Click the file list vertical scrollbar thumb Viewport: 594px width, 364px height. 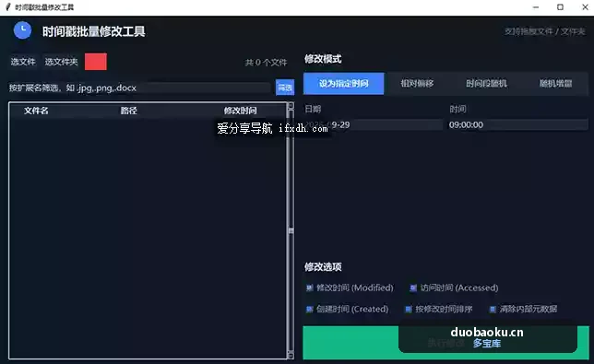[291, 230]
